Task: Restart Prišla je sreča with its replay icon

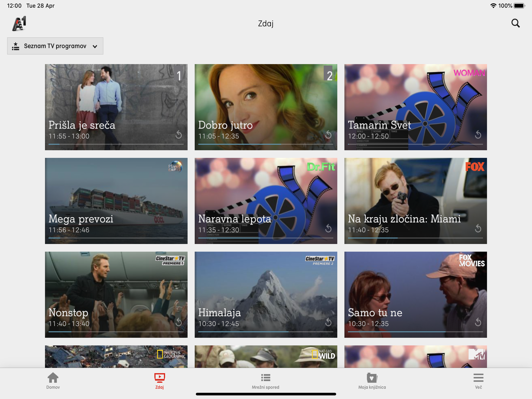Action: (179, 134)
